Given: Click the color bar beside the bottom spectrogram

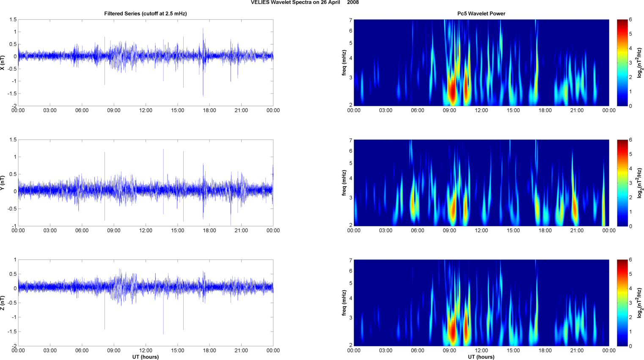Looking at the screenshot, I should (x=622, y=303).
